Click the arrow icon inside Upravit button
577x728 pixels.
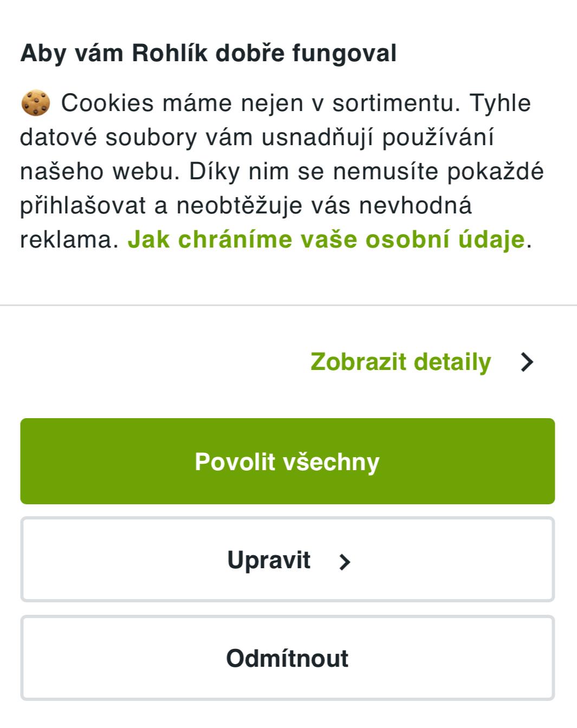(345, 562)
